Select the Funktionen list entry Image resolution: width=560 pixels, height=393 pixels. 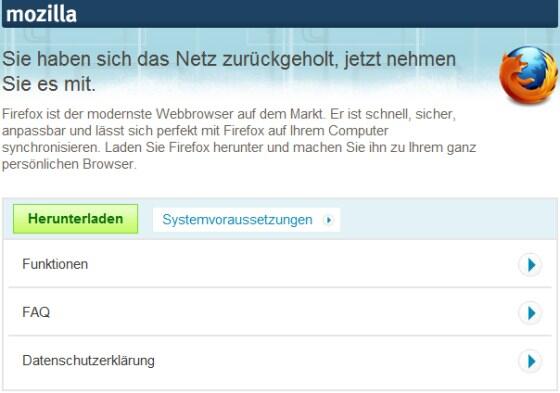coord(280,264)
